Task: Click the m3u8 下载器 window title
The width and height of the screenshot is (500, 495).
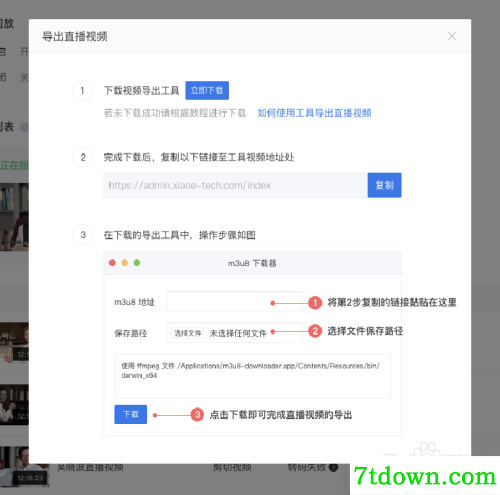Action: (x=252, y=263)
